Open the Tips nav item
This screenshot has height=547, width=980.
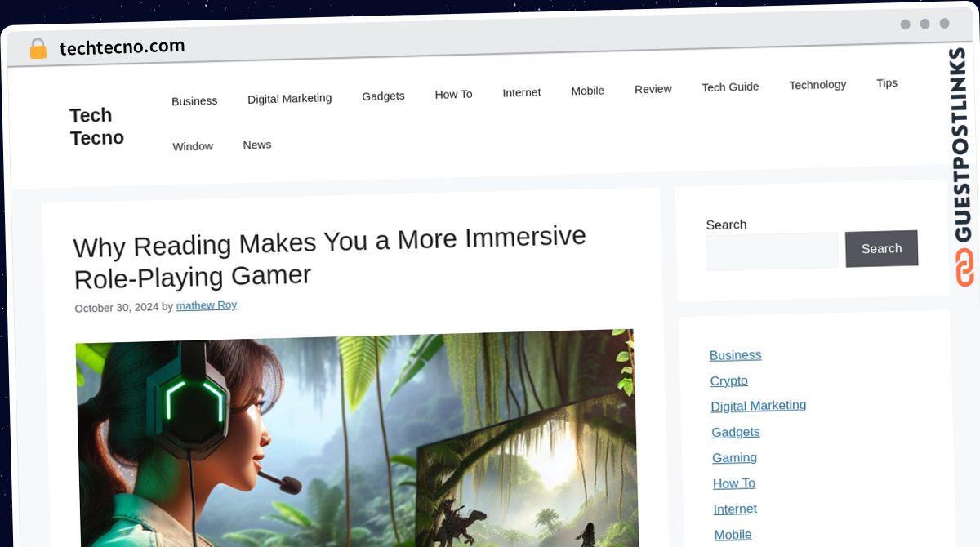pyautogui.click(x=887, y=83)
